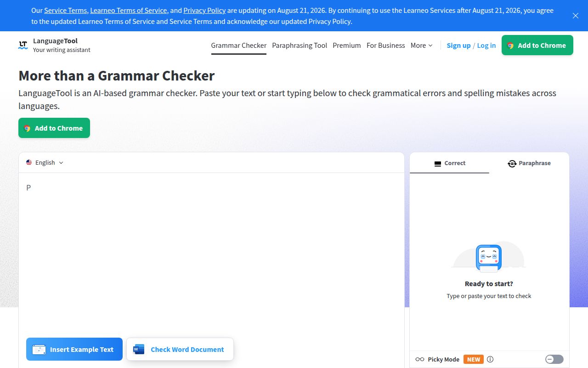Viewport: 588px width, 368px height.
Task: Click the Sign up link
Action: click(x=458, y=45)
